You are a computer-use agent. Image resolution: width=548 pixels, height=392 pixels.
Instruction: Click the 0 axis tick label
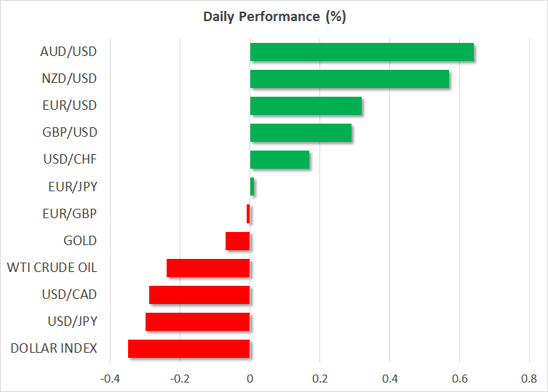pos(250,378)
